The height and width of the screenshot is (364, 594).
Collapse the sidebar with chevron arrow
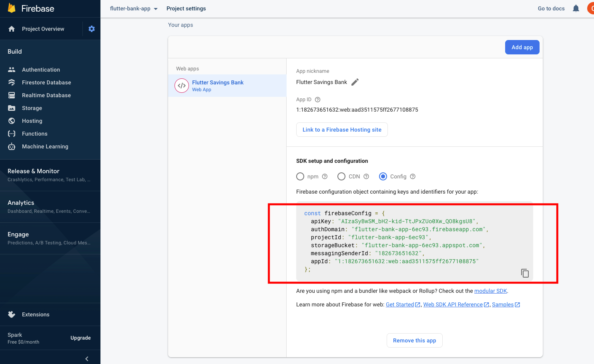coord(87,359)
